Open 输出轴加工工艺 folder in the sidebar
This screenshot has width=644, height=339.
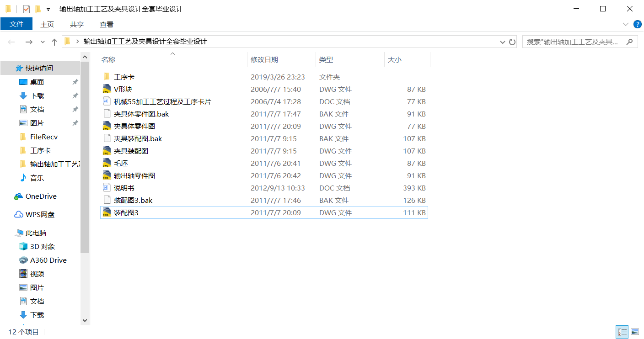coord(55,164)
